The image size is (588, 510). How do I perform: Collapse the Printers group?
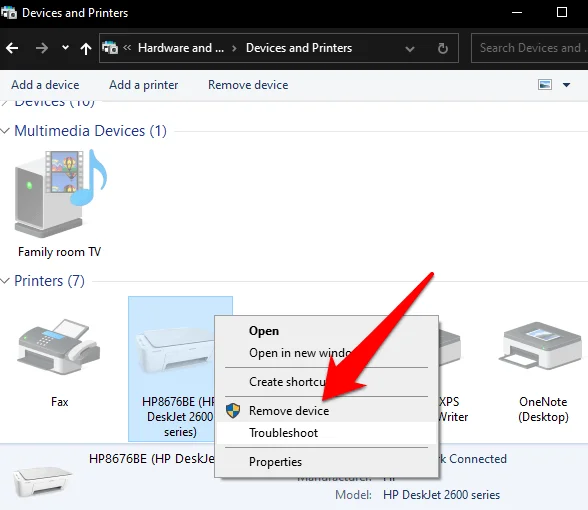pyautogui.click(x=5, y=281)
